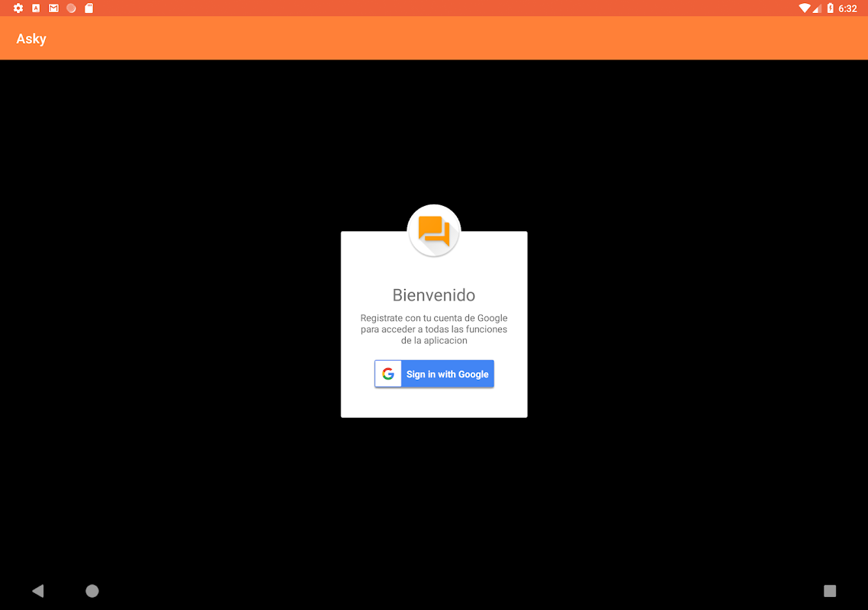
Task: Click the white welcome card background
Action: [434, 401]
